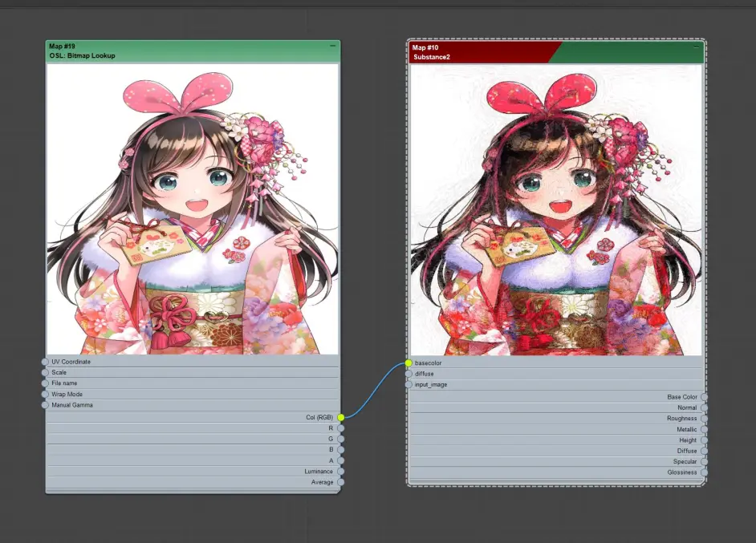Click the Col (RGB) output socket
This screenshot has width=756, height=543.
(x=341, y=417)
